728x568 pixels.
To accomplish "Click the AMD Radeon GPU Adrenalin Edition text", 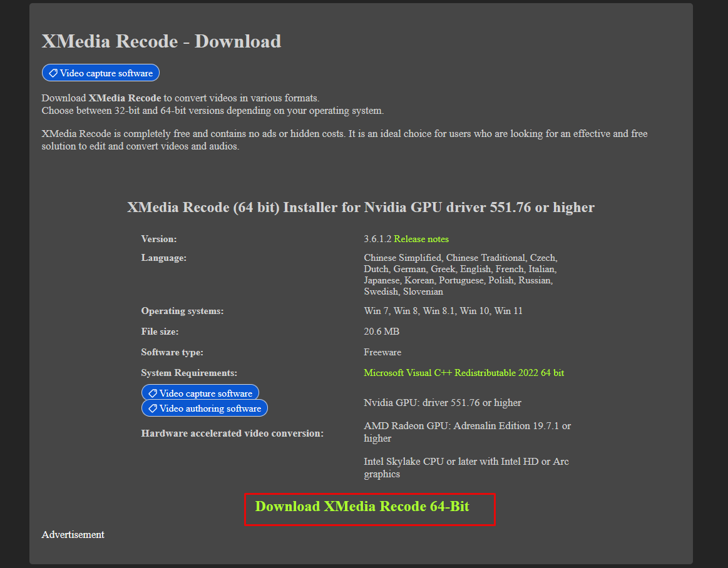I will pyautogui.click(x=468, y=432).
